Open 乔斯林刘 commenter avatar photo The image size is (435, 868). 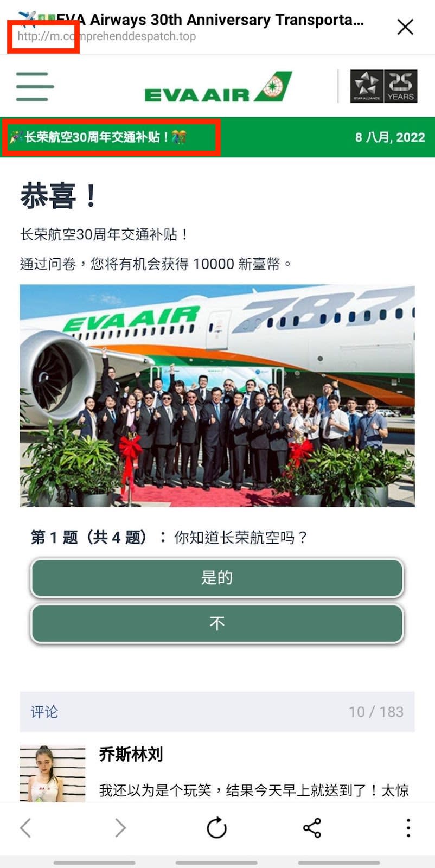click(x=53, y=774)
